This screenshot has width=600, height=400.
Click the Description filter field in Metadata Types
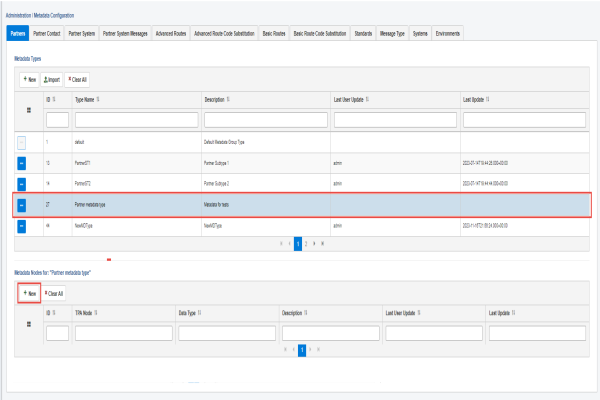263,120
